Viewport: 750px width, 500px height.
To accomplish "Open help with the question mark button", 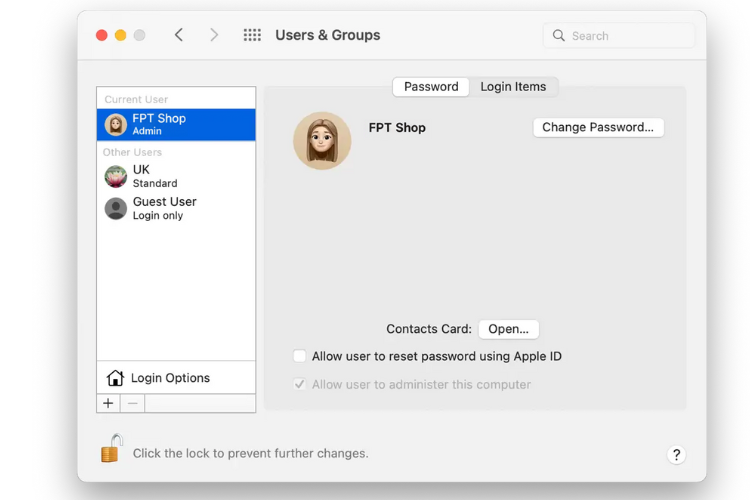I will [676, 454].
